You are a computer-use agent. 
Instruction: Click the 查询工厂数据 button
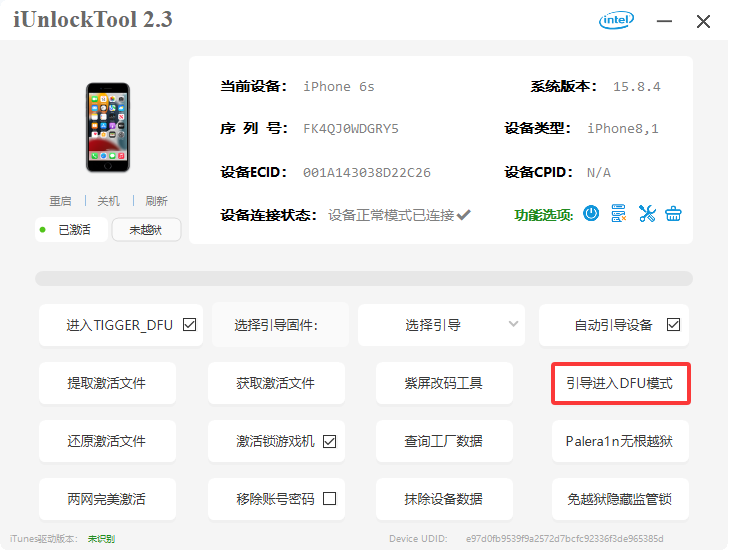pos(444,441)
